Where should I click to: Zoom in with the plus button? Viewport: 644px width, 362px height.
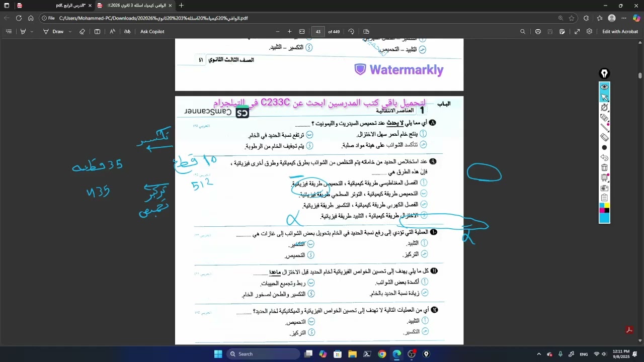point(289,31)
